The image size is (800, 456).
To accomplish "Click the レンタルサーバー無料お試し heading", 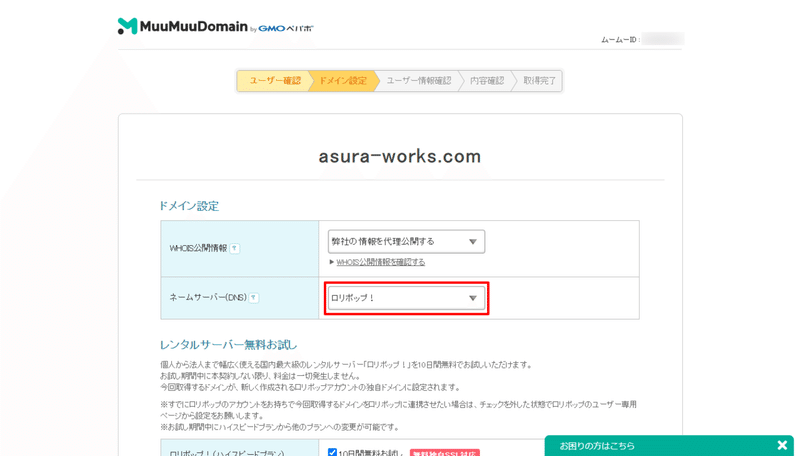I will pos(228,345).
